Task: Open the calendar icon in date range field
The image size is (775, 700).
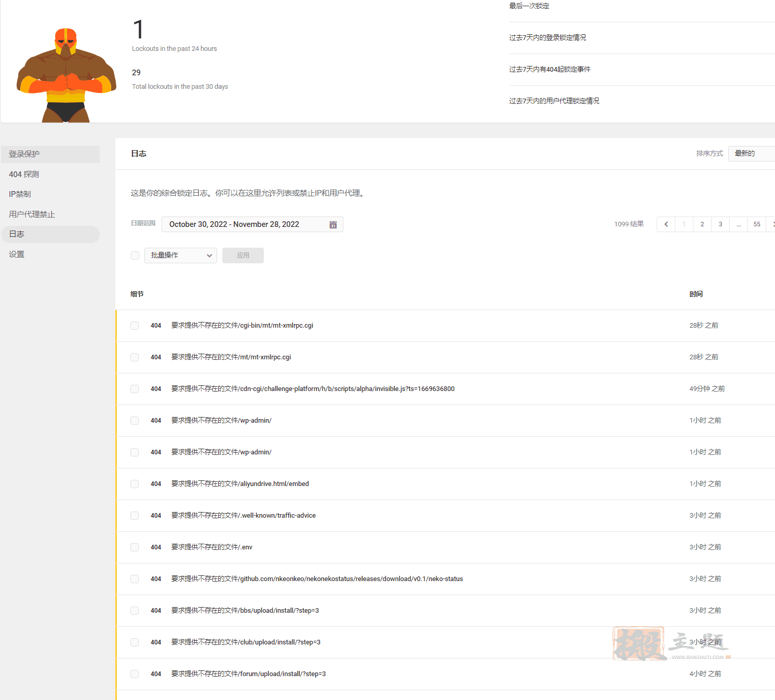Action: coord(333,224)
